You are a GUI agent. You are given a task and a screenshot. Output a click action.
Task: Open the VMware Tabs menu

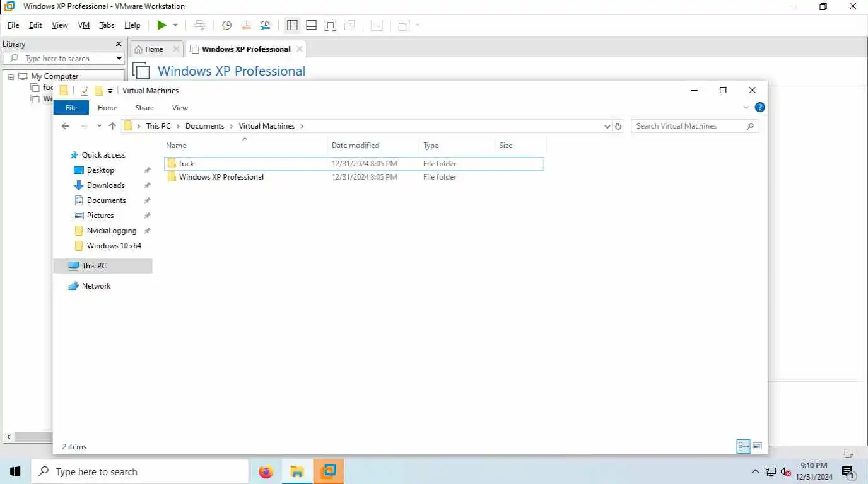click(x=107, y=25)
